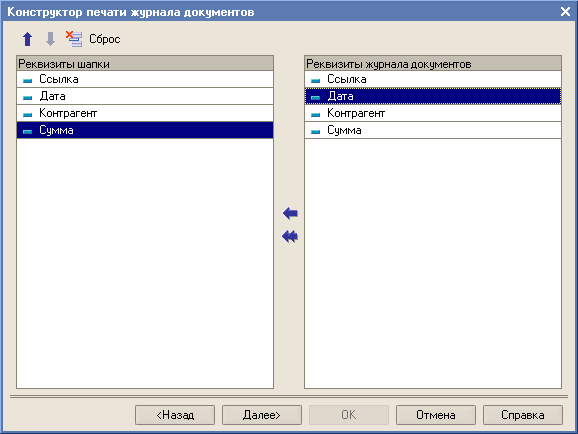Screen dimensions: 578x434
Task: Cancel the wizard with Отмена
Action: [436, 415]
